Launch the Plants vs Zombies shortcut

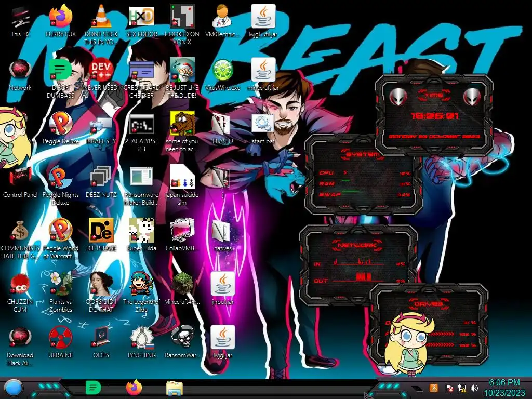[60, 293]
